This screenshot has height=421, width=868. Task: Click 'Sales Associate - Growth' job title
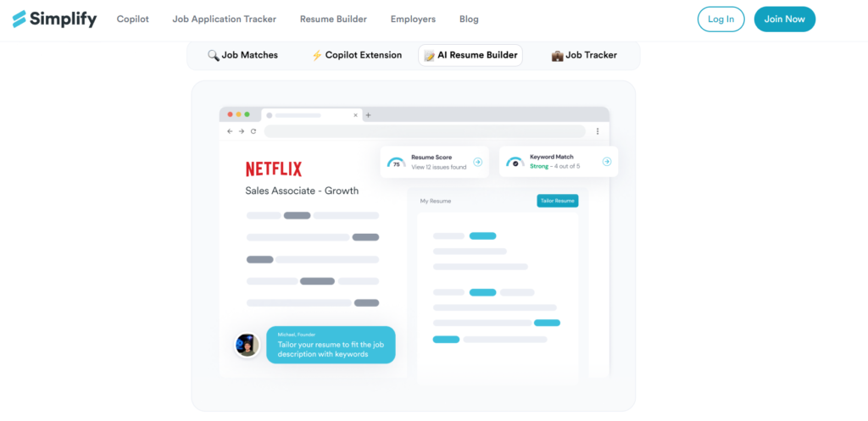[x=302, y=191]
